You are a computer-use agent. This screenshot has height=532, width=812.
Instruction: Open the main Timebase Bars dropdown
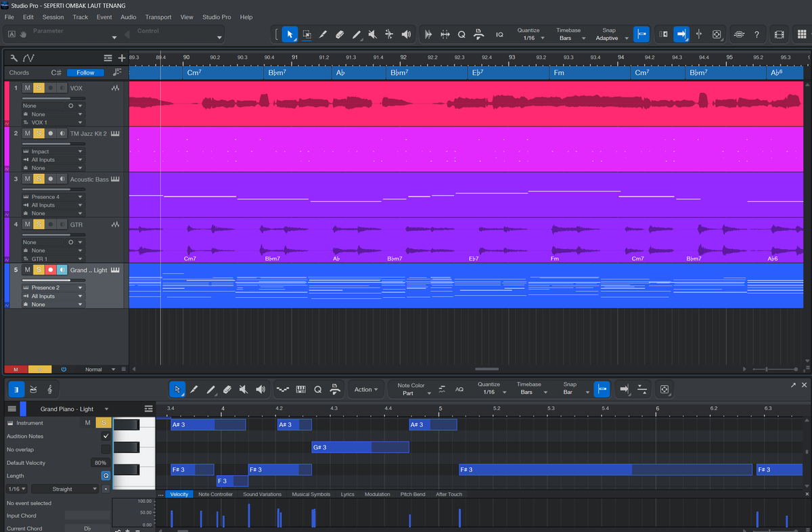click(572, 39)
